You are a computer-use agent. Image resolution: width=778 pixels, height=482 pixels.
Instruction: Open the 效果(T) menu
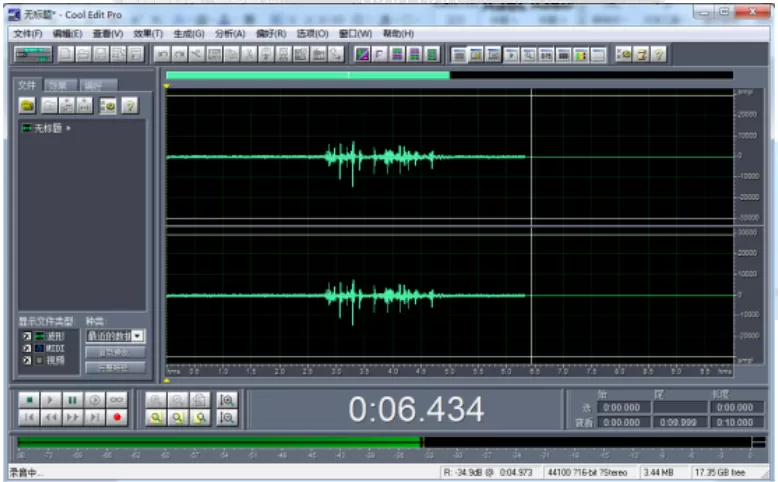[x=148, y=34]
